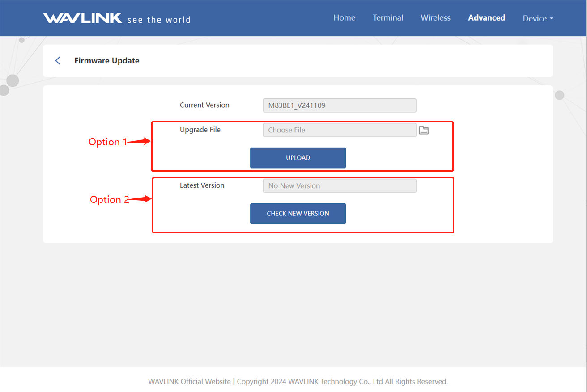Click the Upgrade File label

point(200,130)
